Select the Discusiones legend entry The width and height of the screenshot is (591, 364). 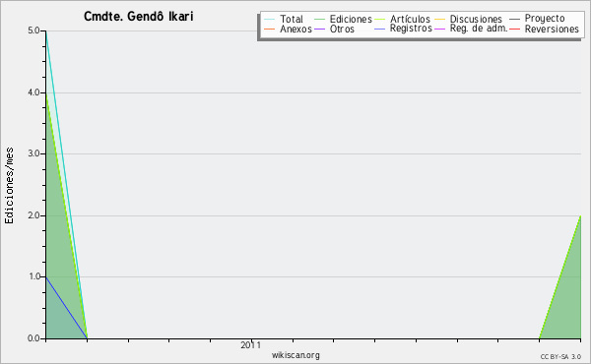[468, 19]
